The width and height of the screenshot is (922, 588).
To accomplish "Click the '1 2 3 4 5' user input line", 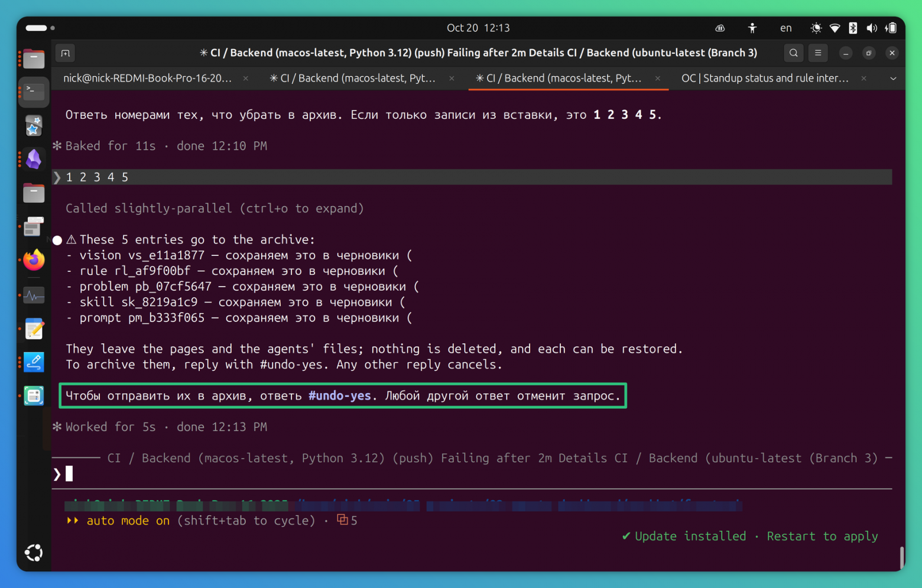I will coord(472,177).
